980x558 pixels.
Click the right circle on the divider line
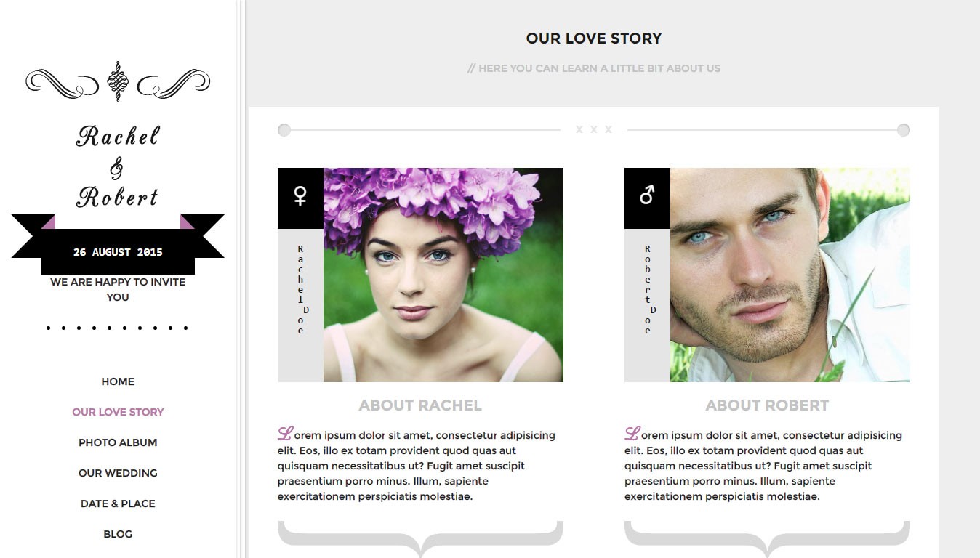pyautogui.click(x=903, y=130)
